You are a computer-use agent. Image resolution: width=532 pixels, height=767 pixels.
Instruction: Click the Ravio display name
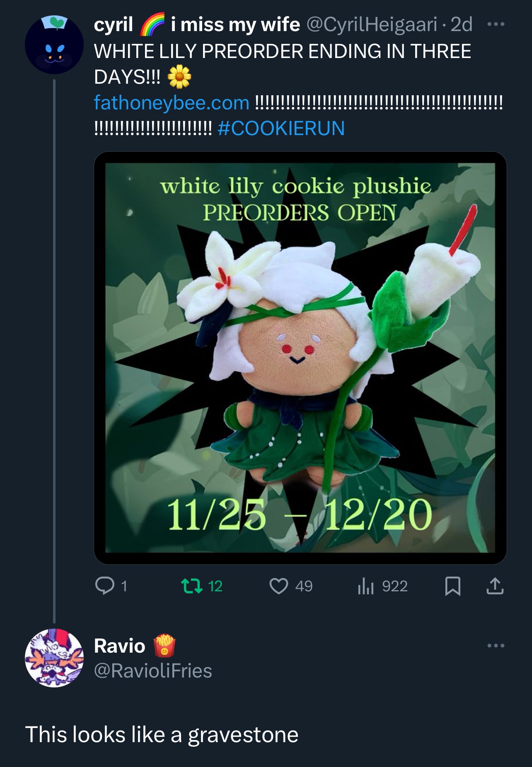coord(120,646)
